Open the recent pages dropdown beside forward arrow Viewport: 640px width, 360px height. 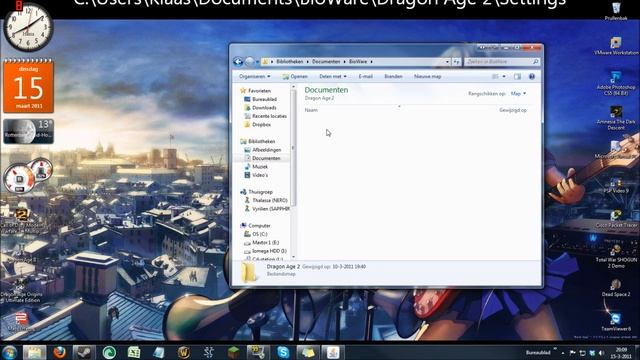point(258,62)
